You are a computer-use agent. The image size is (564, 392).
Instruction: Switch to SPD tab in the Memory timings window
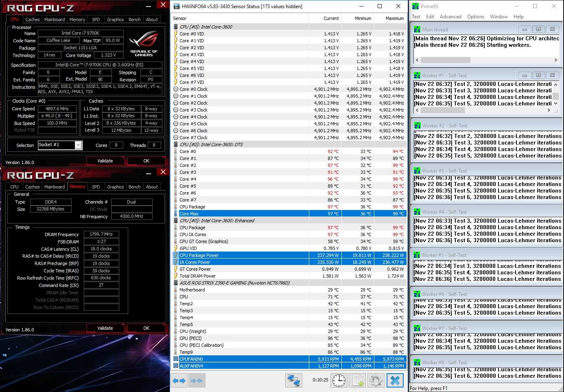pyautogui.click(x=96, y=187)
